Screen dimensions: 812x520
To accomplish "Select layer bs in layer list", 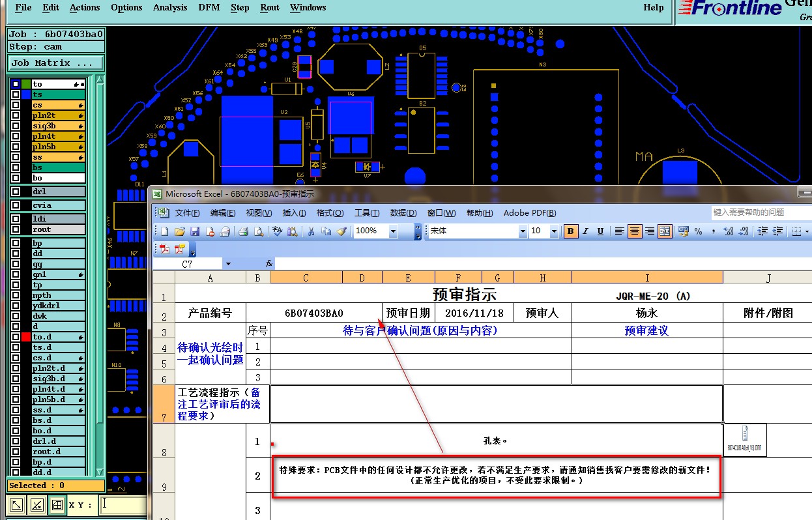I will 59,167.
